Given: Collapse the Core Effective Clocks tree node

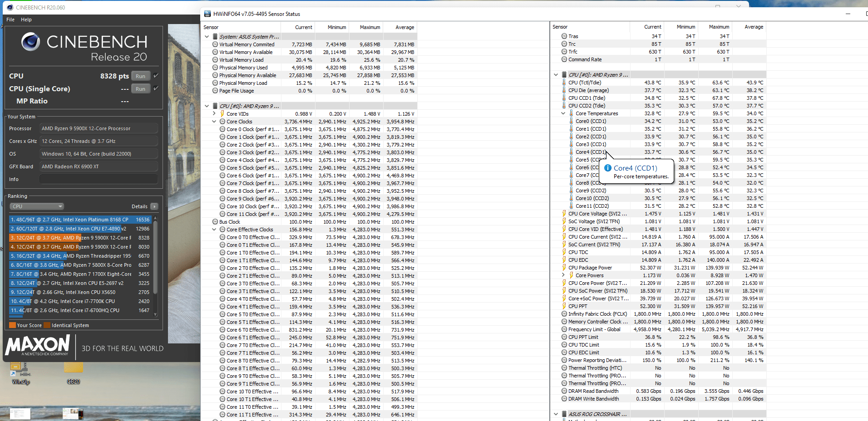Looking at the screenshot, I should click(214, 230).
